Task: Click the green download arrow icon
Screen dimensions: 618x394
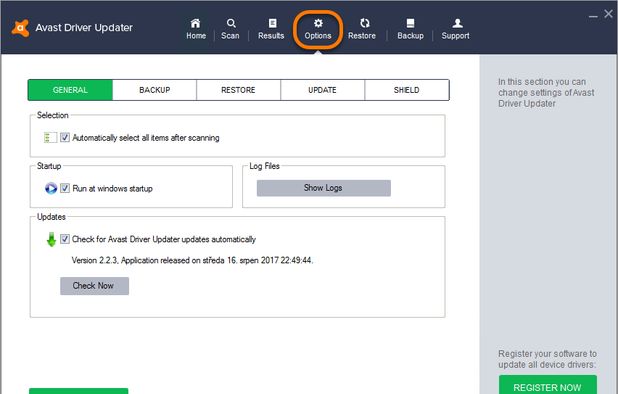Action: pos(51,239)
